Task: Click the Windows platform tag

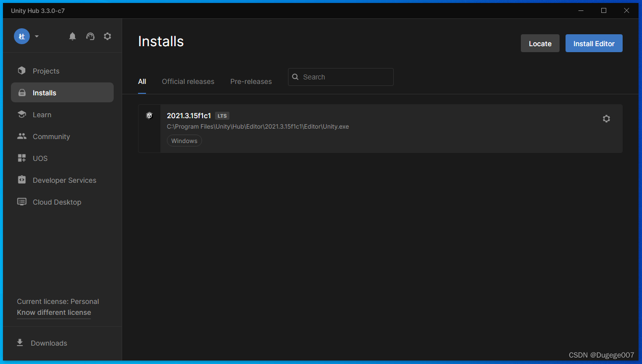Action: click(x=184, y=141)
